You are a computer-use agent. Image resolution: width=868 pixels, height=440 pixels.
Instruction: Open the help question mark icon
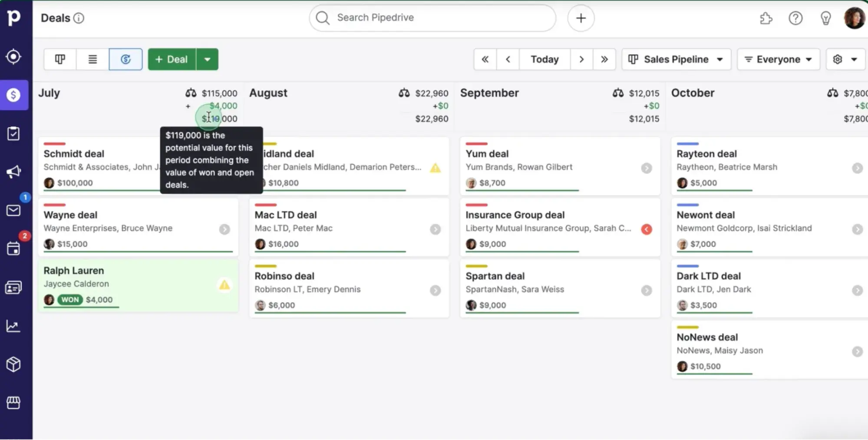(795, 18)
